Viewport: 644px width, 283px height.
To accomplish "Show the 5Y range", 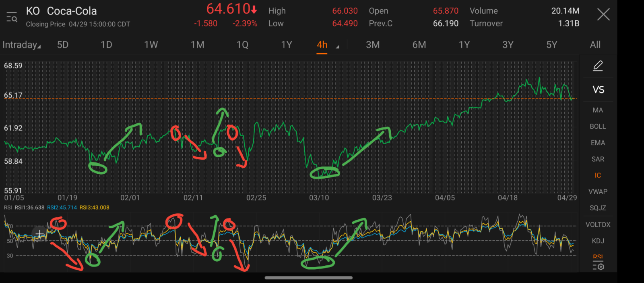I will pyautogui.click(x=552, y=45).
